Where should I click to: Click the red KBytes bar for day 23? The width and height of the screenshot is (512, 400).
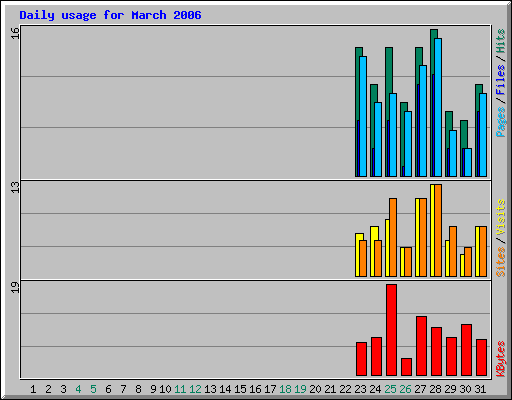361,359
